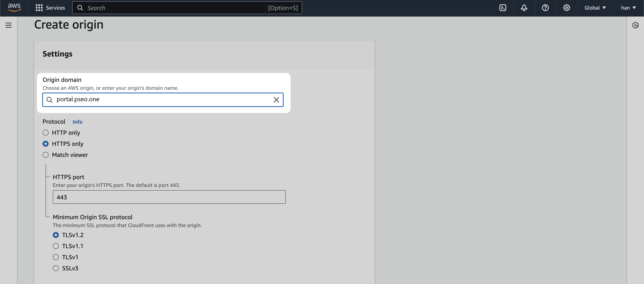
Task: Choose SSLv3 as minimum SSL protocol
Action: [56, 268]
